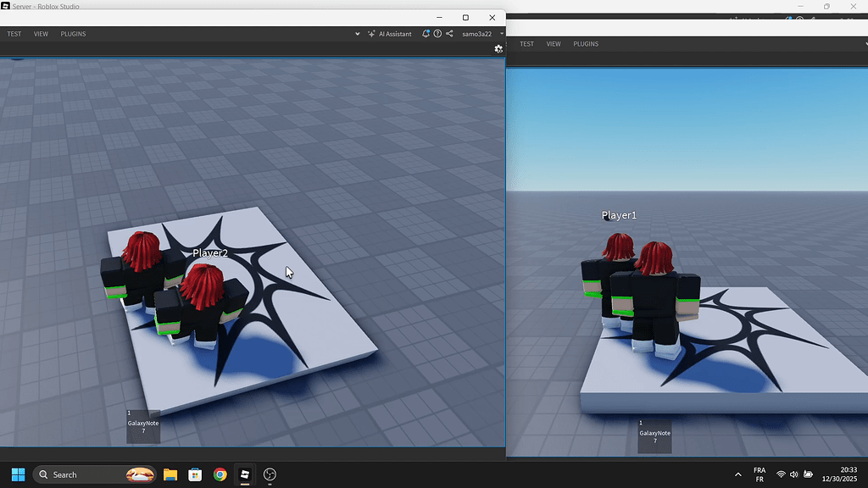Open the samo3a22 account dropdown arrow

tap(501, 34)
